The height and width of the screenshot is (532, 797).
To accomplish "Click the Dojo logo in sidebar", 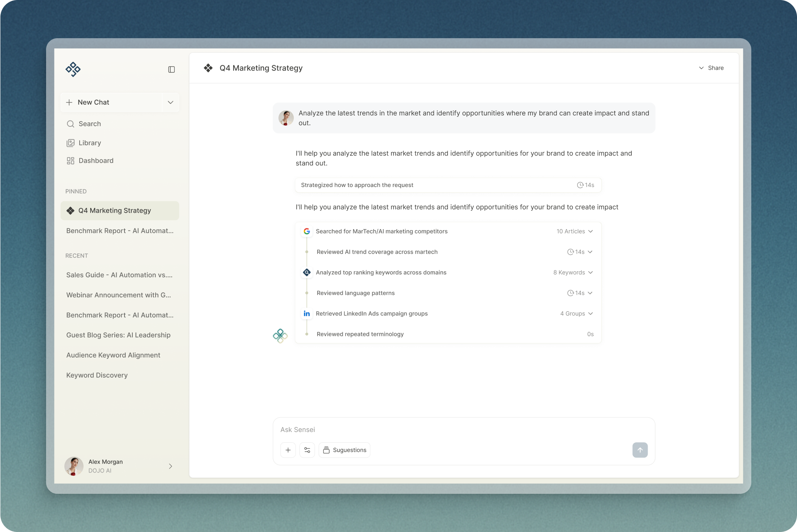I will [x=73, y=69].
